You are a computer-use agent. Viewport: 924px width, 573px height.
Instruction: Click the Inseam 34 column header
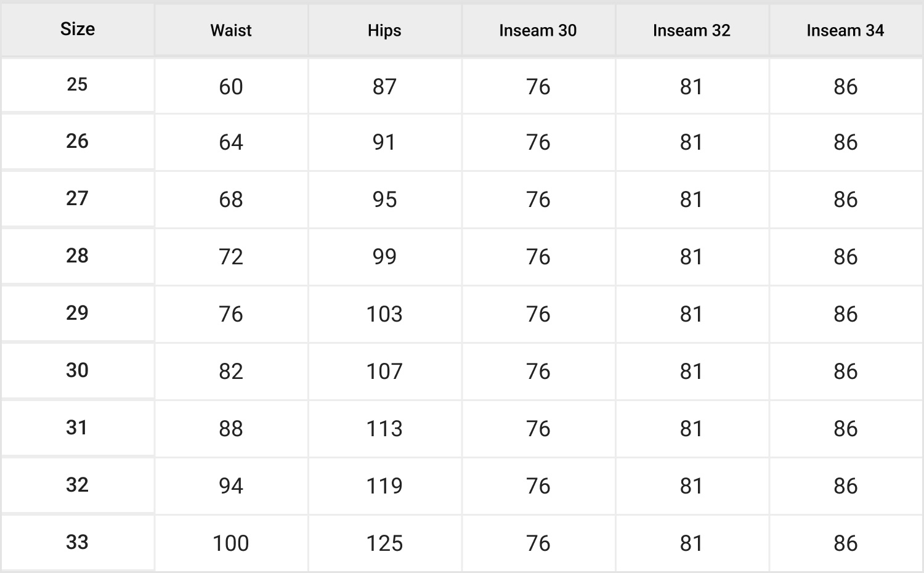[x=845, y=30]
